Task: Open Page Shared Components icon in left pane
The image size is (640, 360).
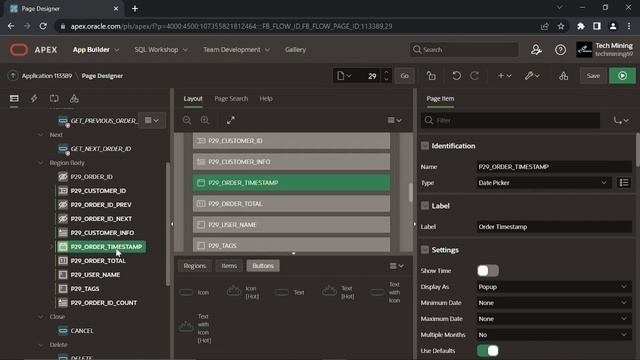Action: tap(74, 98)
